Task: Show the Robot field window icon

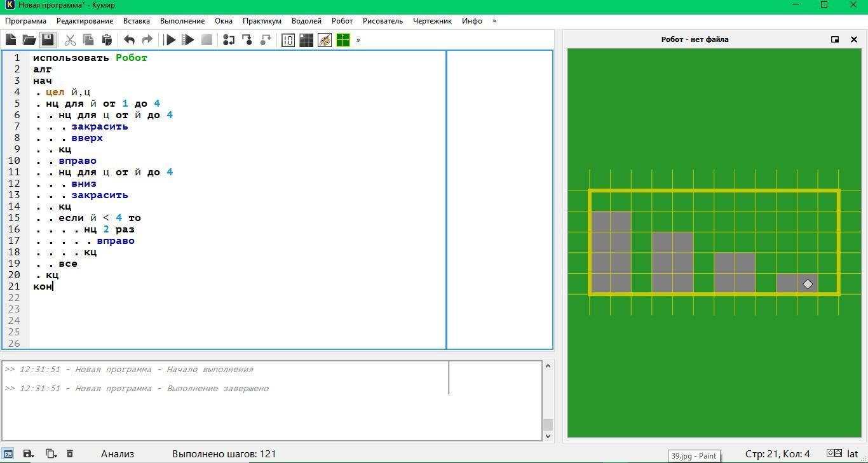Action: click(306, 40)
